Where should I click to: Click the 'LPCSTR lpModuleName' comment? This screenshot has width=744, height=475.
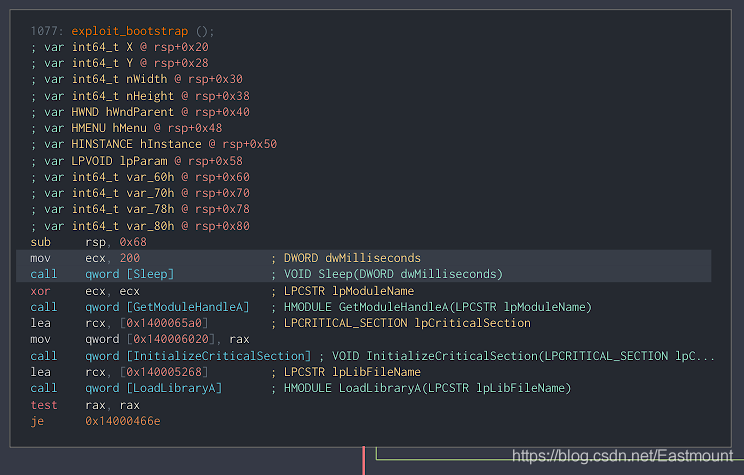[349, 291]
